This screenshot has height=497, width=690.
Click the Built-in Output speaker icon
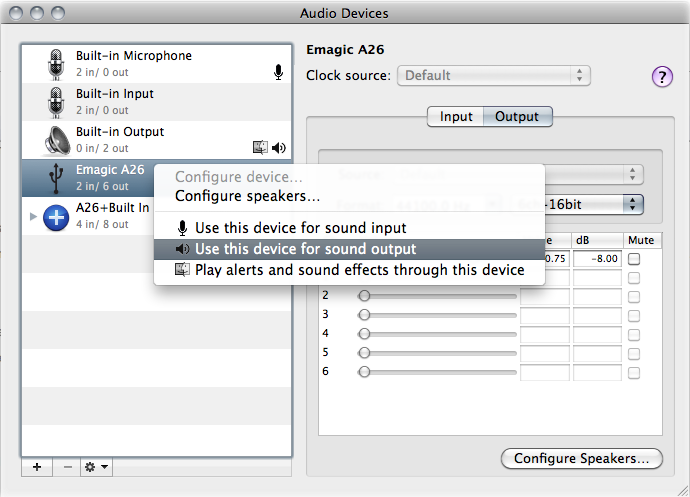coord(57,140)
